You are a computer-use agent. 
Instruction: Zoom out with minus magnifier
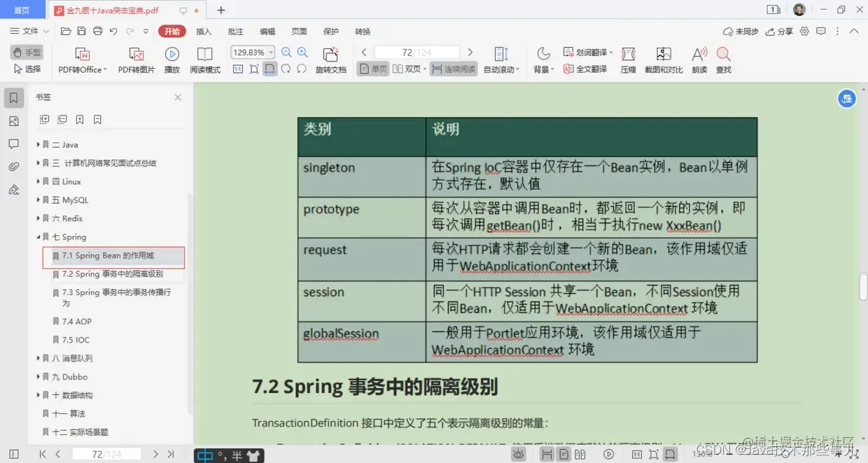[x=286, y=53]
